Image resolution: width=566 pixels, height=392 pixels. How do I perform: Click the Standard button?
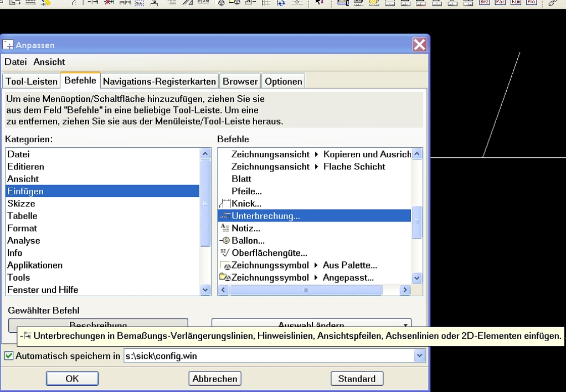point(357,378)
